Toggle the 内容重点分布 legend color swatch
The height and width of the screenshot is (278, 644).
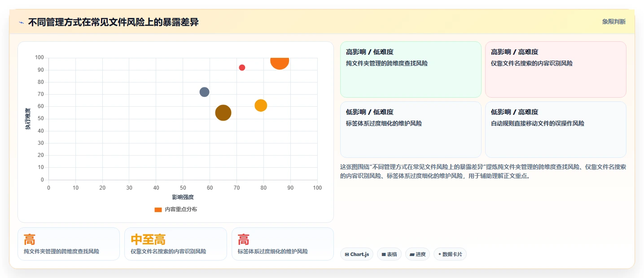pyautogui.click(x=158, y=209)
